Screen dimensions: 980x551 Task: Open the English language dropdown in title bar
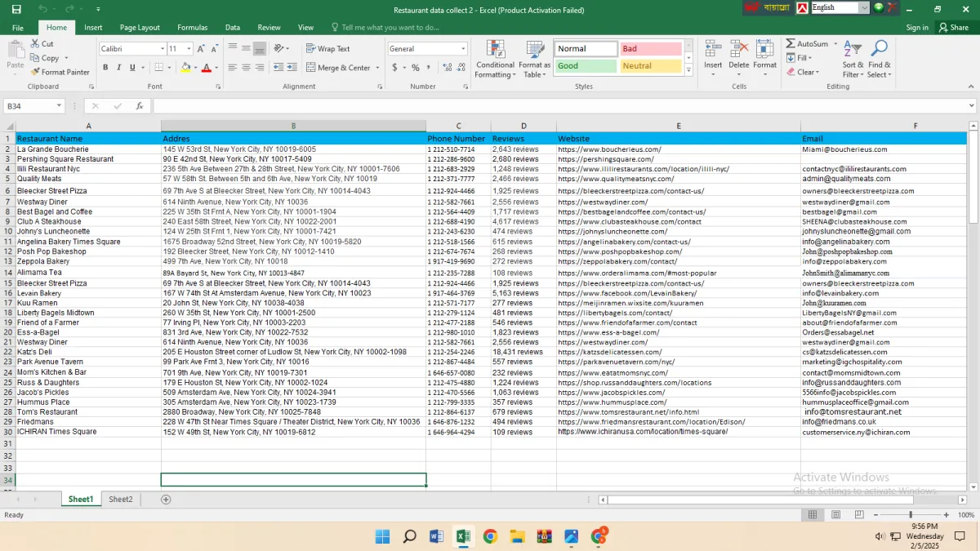coord(864,7)
